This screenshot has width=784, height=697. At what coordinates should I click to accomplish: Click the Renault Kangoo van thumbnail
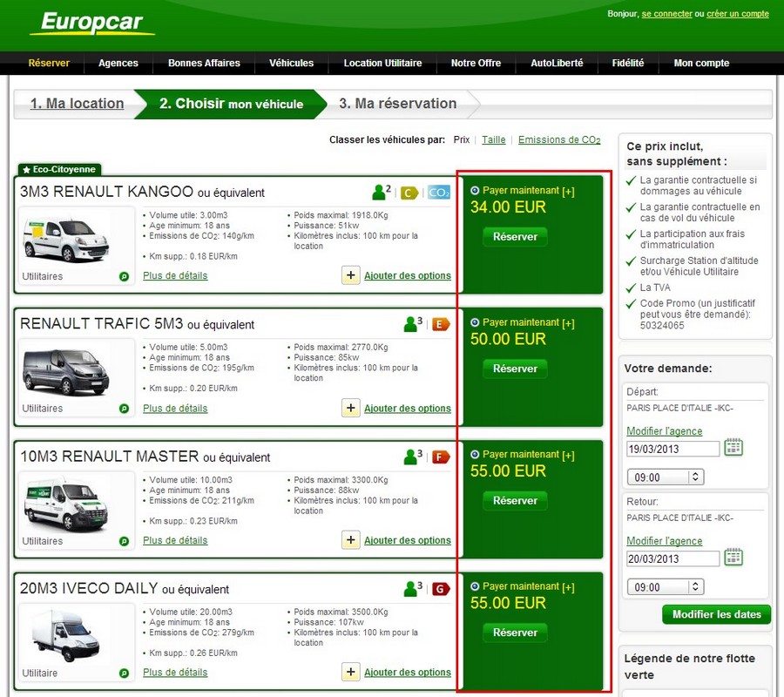click(66, 240)
